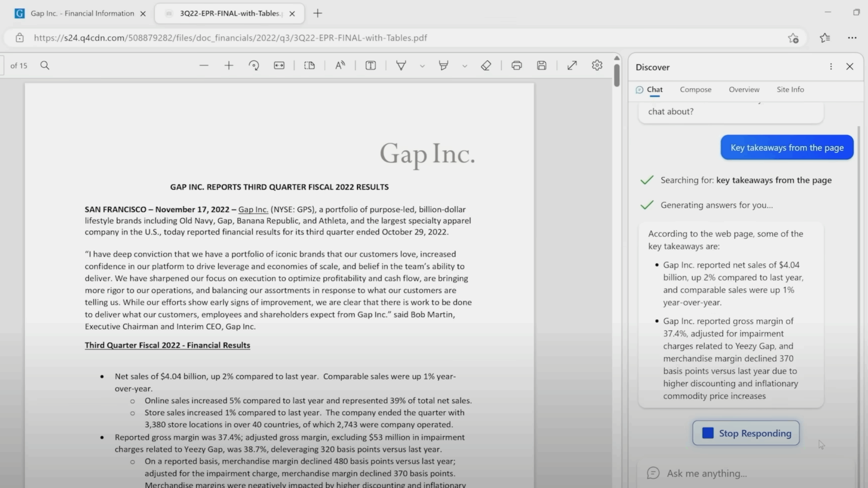
Task: Print the PDF document
Action: click(517, 65)
